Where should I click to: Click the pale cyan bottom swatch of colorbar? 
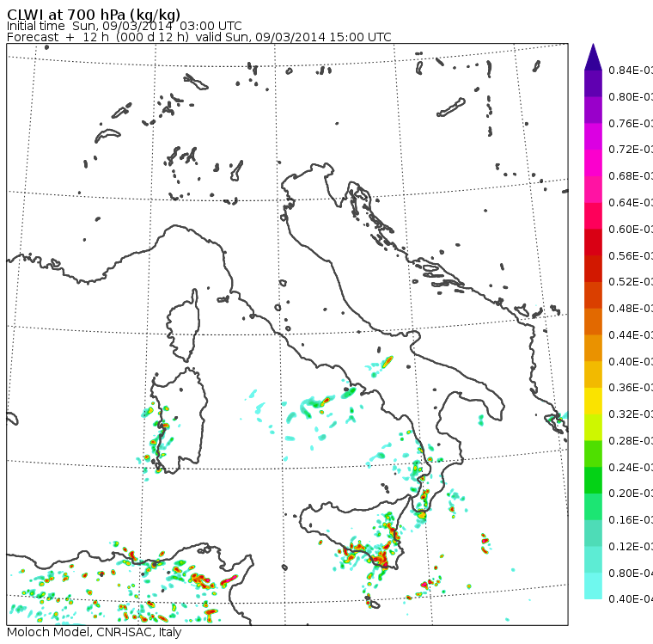tap(593, 586)
